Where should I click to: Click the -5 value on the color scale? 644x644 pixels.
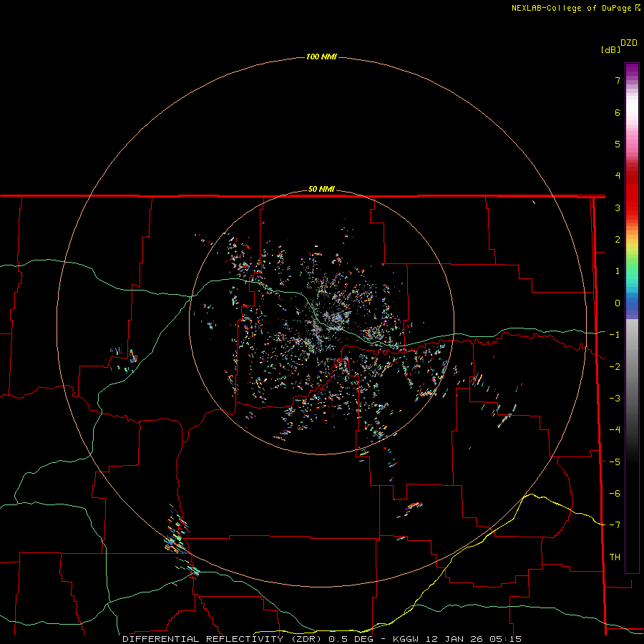[615, 462]
